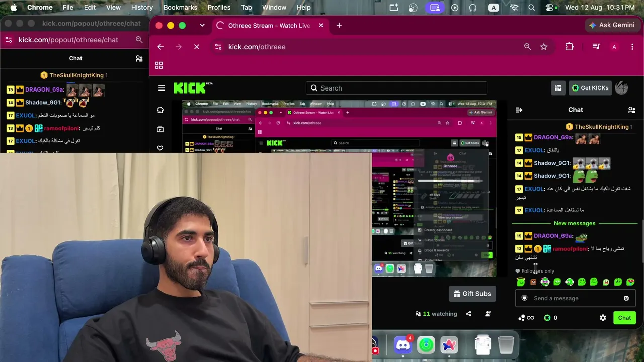The height and width of the screenshot is (362, 644).
Task: Open Discord from the Dock
Action: 402,345
